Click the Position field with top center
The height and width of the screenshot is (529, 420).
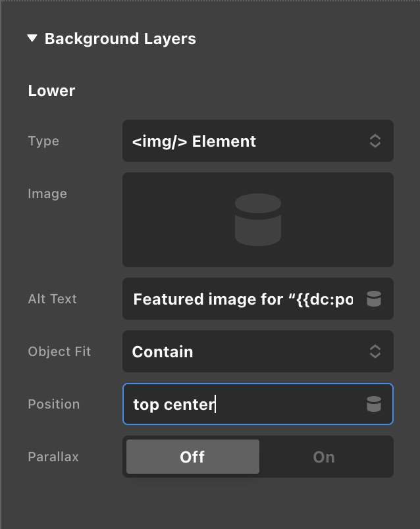click(244, 404)
